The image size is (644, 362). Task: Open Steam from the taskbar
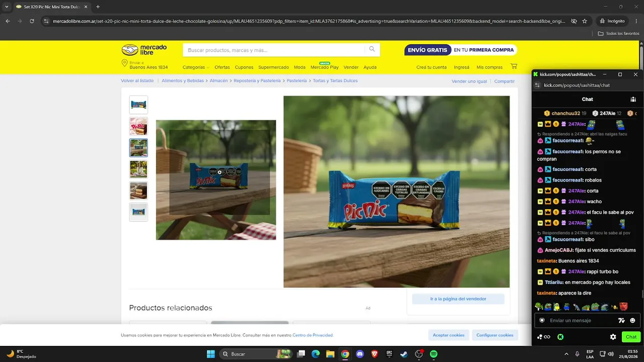[404, 354]
